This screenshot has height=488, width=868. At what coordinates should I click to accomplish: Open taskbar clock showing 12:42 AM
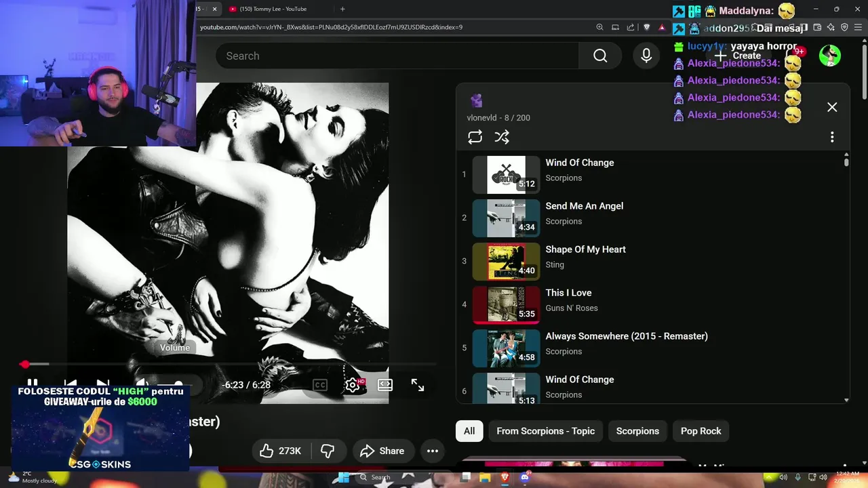tap(848, 477)
